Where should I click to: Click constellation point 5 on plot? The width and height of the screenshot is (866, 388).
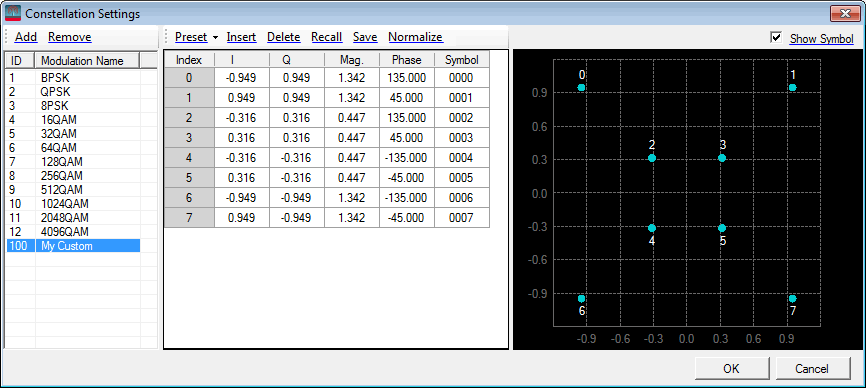(x=722, y=228)
